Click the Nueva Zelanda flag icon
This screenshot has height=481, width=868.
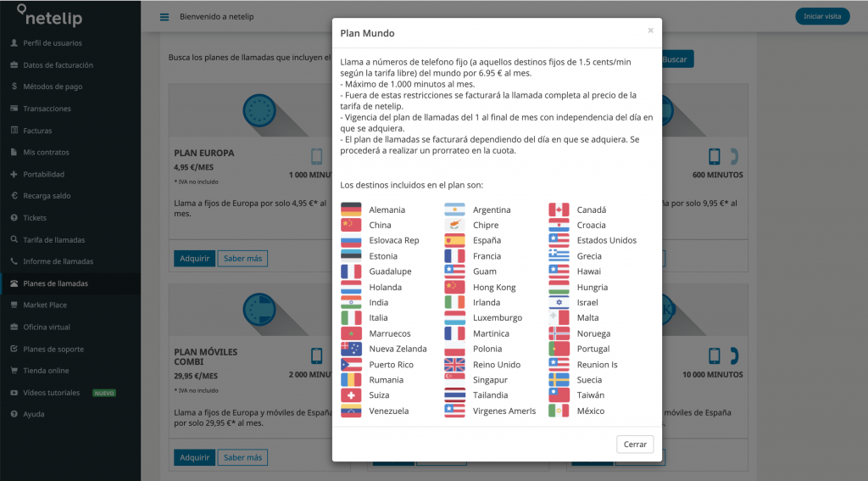[351, 349]
